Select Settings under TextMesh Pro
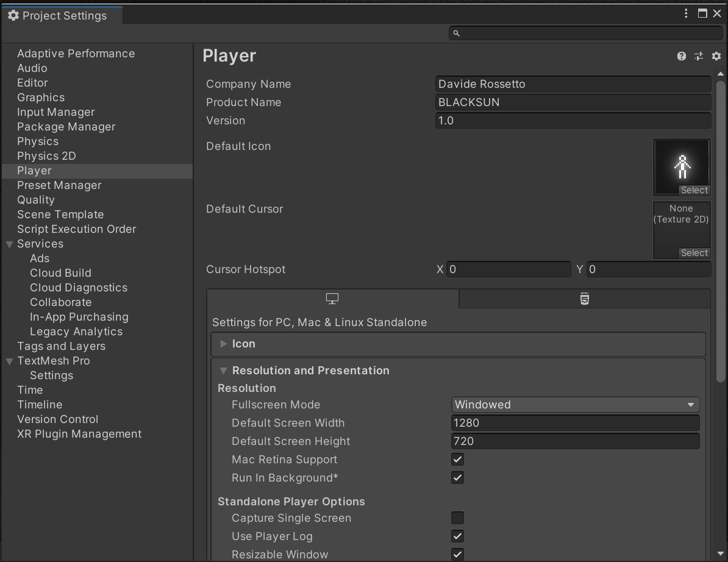This screenshot has width=728, height=562. click(52, 375)
